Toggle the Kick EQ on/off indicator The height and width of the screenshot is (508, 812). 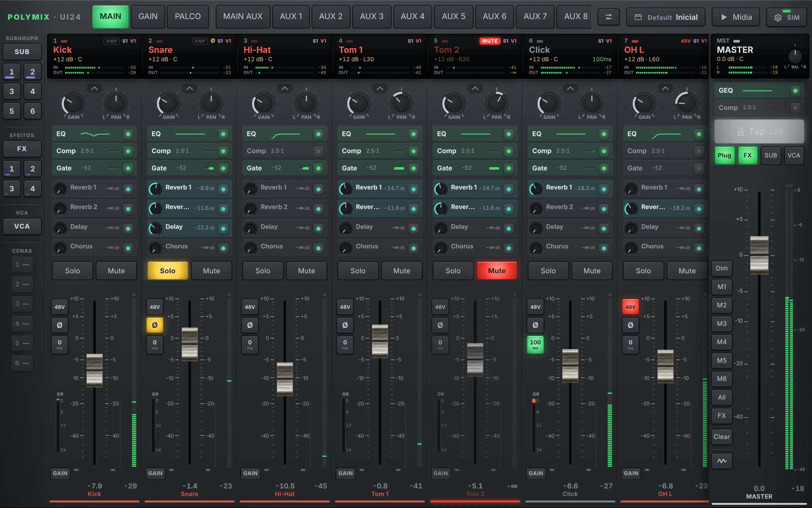(x=128, y=134)
